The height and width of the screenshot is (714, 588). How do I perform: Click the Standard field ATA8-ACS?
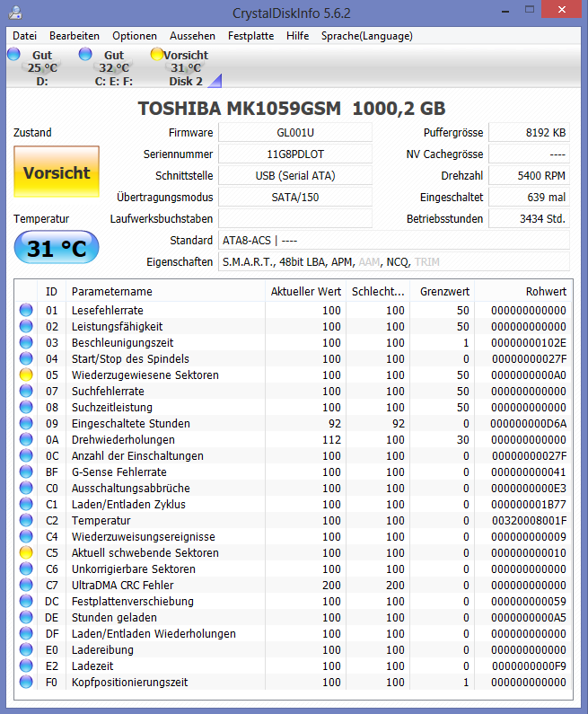[394, 241]
